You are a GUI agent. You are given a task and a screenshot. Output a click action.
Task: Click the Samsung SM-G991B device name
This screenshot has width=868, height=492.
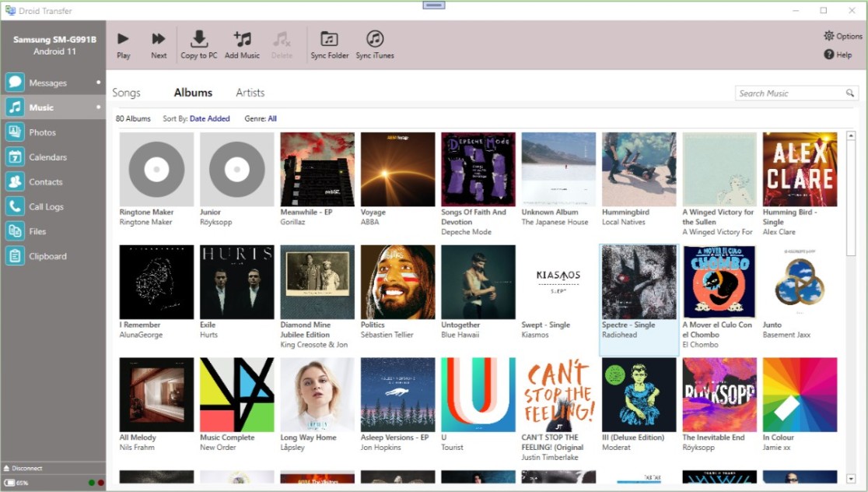54,40
